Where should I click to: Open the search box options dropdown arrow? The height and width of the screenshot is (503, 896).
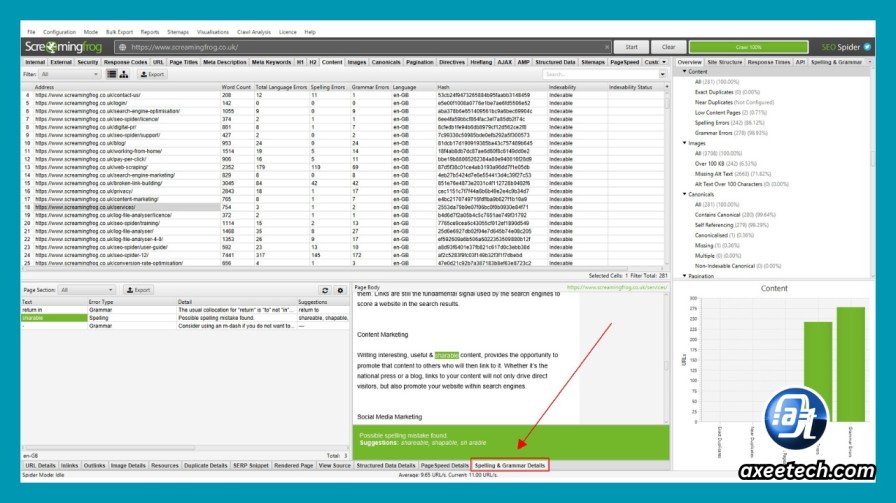click(662, 74)
